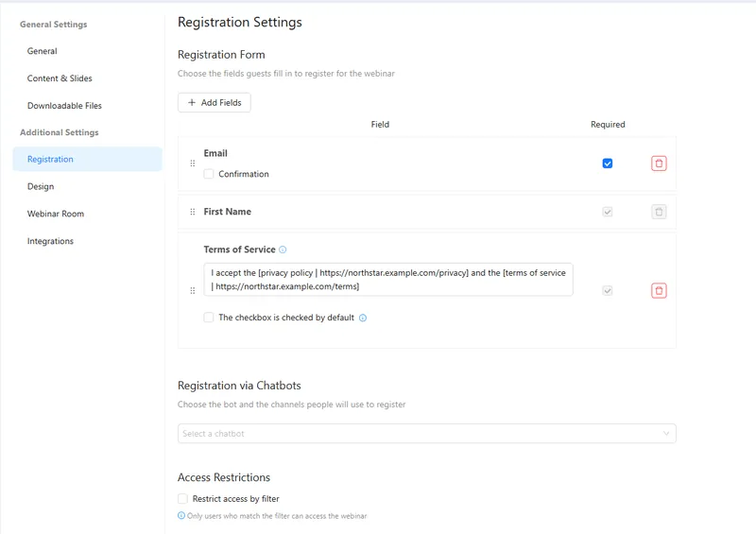
Task: Toggle the Required checkbox for Email
Action: click(607, 164)
